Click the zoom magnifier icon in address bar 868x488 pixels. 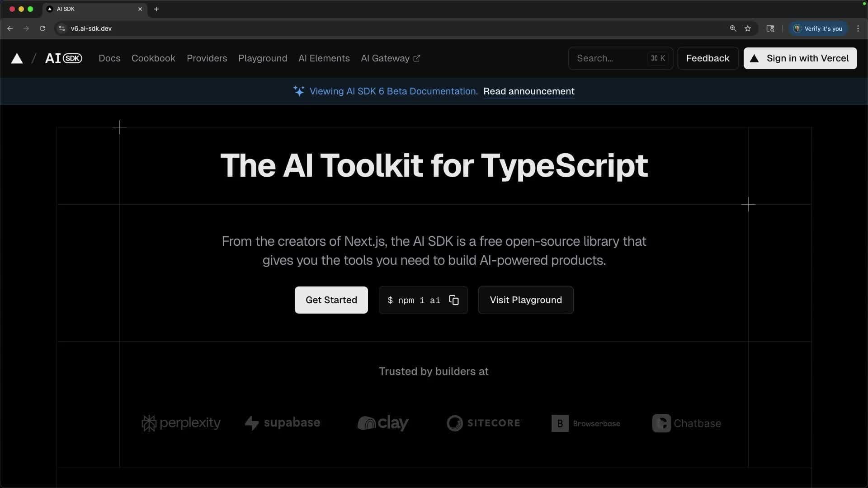coord(733,28)
